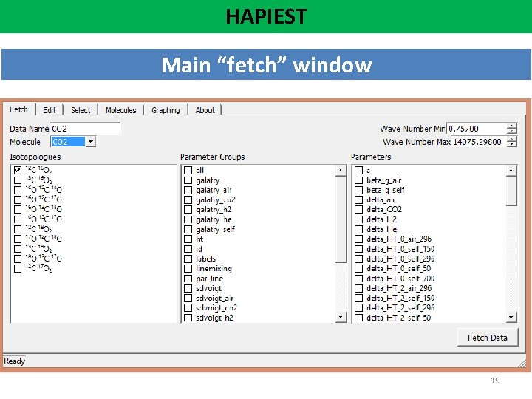Check the galatry_h2 parameter group

click(188, 209)
